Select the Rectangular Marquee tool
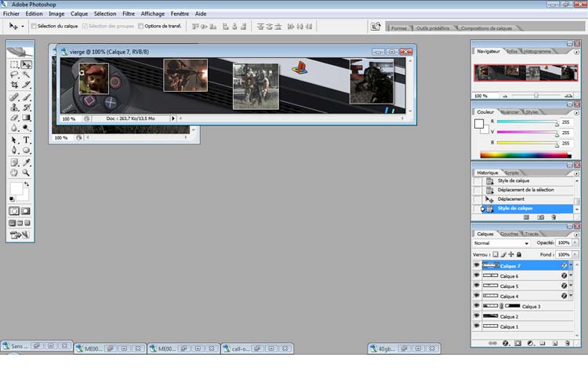This screenshot has height=368, width=588. point(14,64)
